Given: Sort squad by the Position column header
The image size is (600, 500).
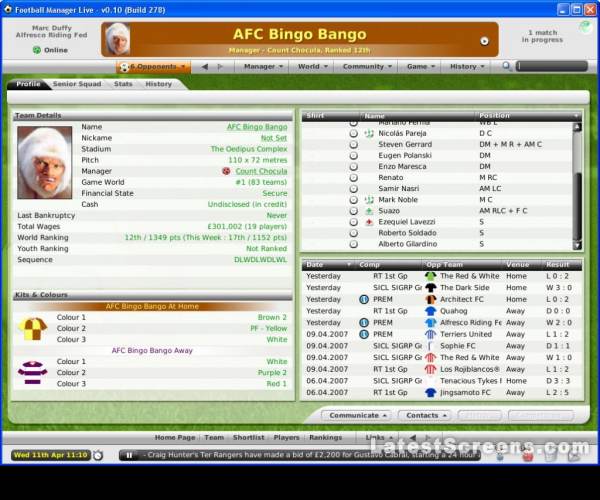Looking at the screenshot, I should point(528,116).
